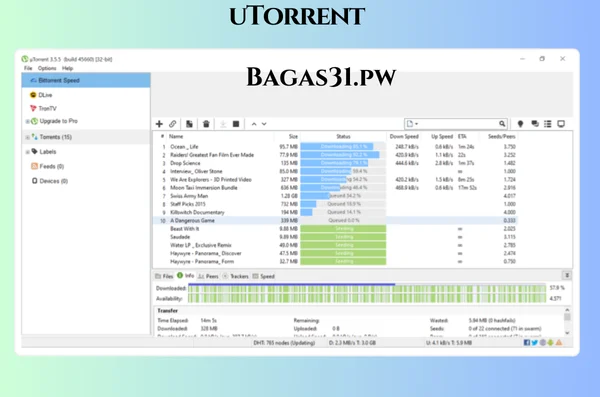Click the Ocean _ Life progress bar
Viewport: 600px width, 397px height.
[x=343, y=147]
